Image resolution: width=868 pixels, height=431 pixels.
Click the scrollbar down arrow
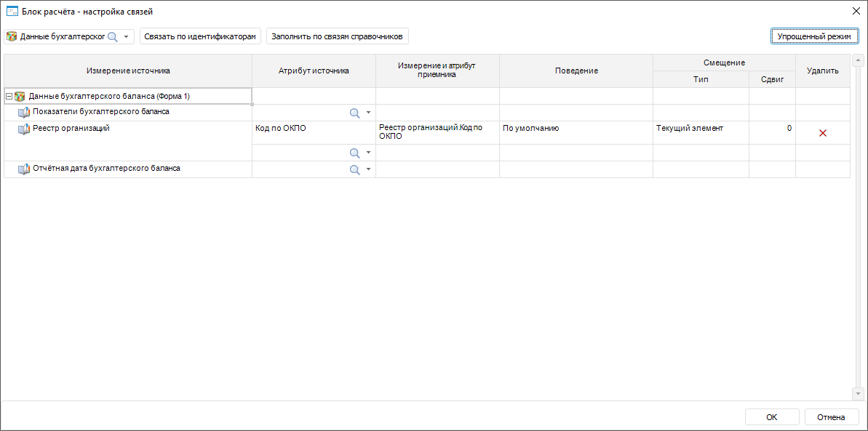(x=857, y=393)
